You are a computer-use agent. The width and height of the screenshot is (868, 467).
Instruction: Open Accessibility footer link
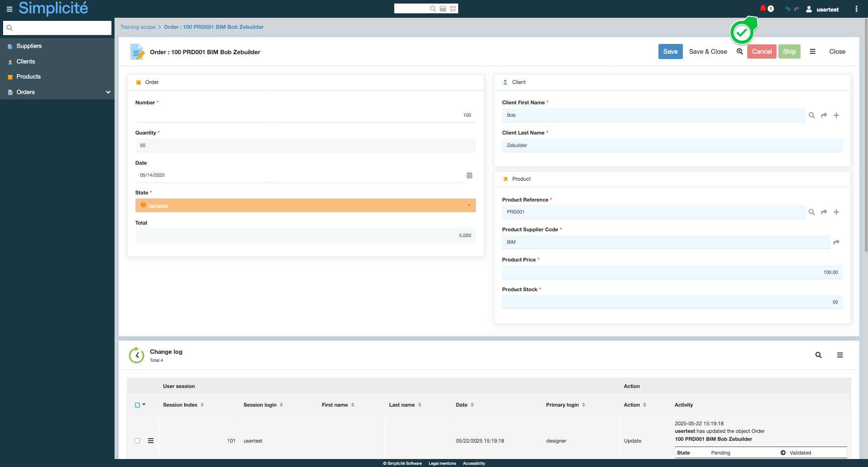pyautogui.click(x=474, y=463)
